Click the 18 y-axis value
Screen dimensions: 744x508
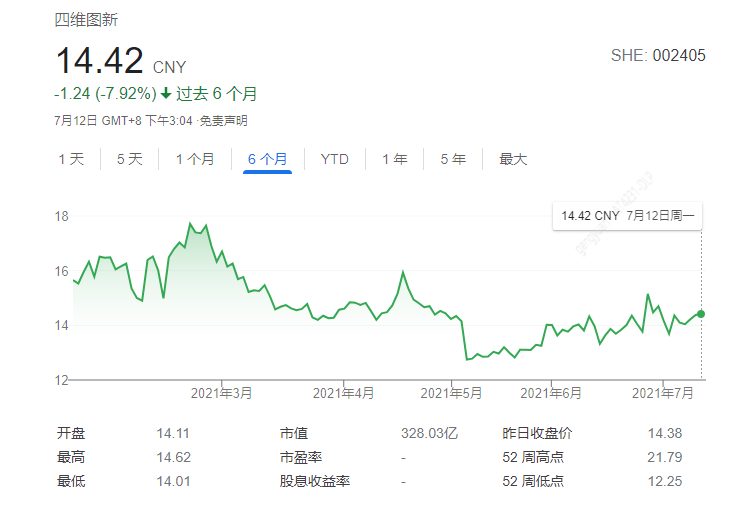(x=62, y=217)
